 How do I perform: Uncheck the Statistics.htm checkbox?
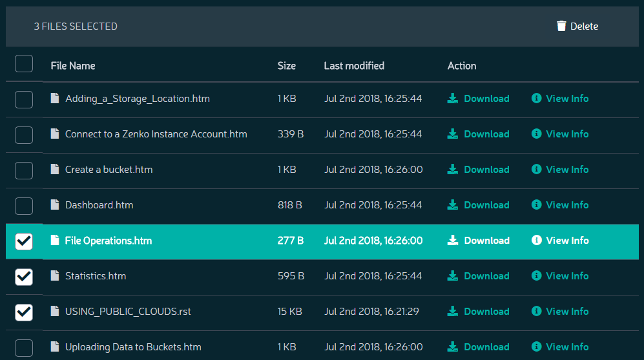[24, 277]
